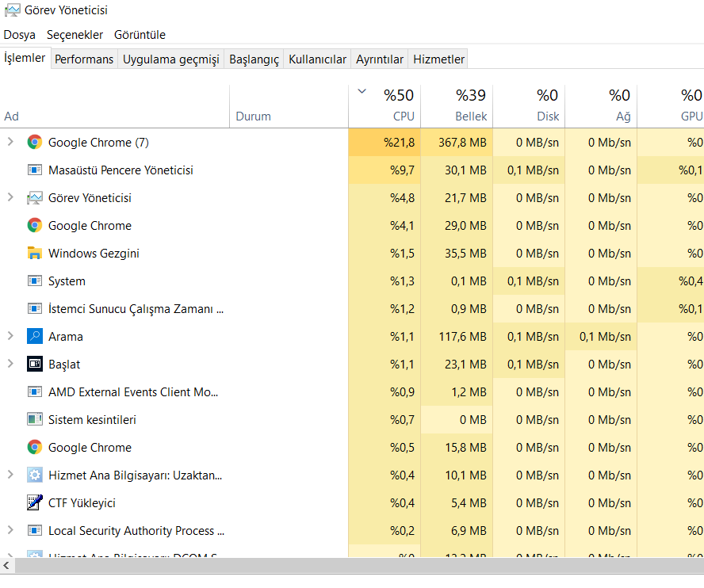Select the CTF Yükleyici row name
704x588 pixels.
pyautogui.click(x=82, y=502)
